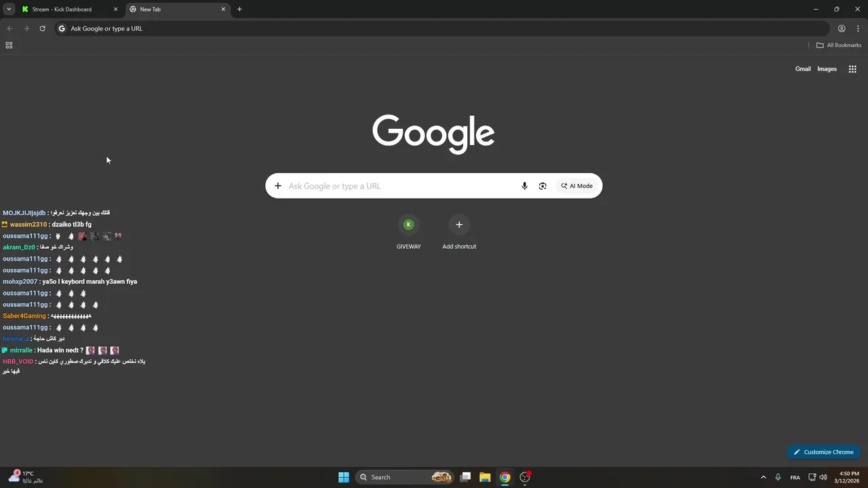Image resolution: width=868 pixels, height=488 pixels.
Task: Search by image with Google Lens icon
Action: [x=542, y=186]
